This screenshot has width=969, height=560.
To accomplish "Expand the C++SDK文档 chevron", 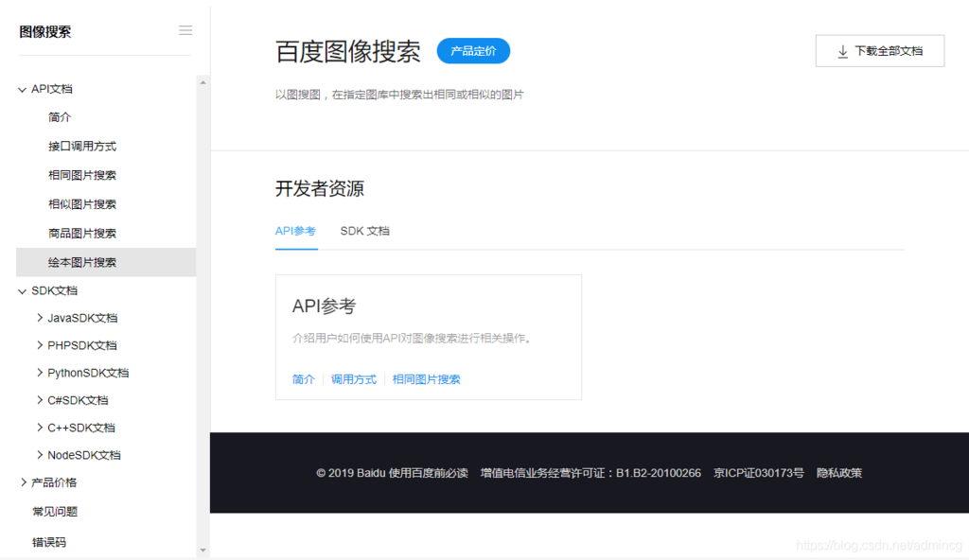I will [x=40, y=428].
